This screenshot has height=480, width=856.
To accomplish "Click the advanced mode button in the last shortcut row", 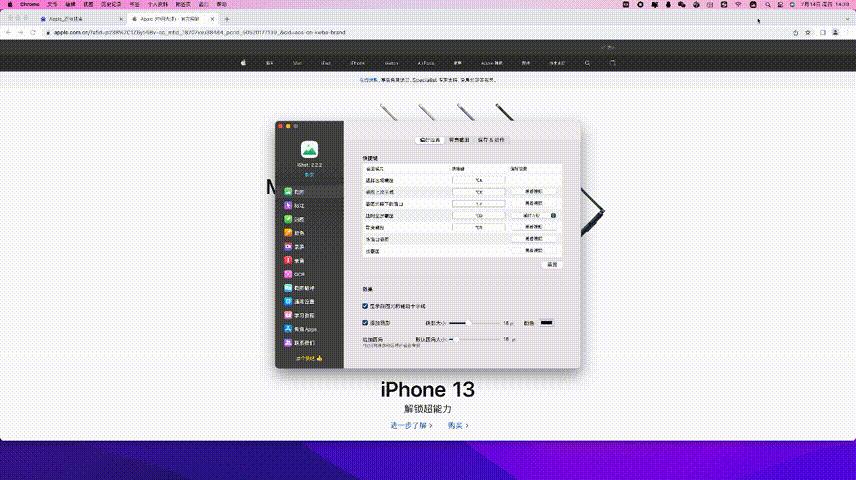I will click(533, 250).
